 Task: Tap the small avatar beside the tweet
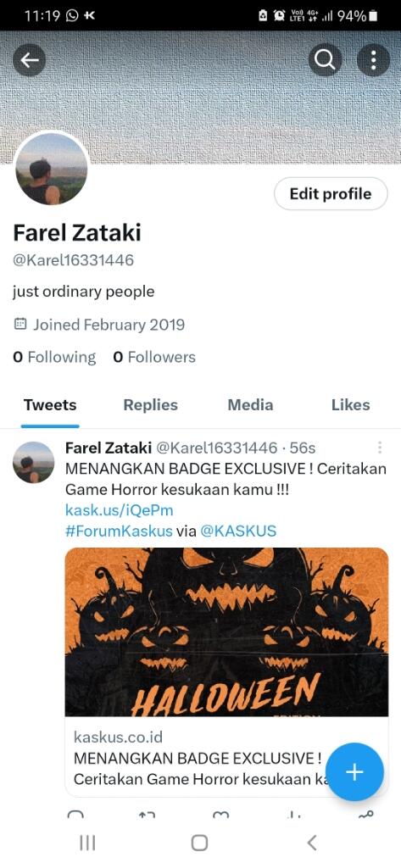[34, 462]
